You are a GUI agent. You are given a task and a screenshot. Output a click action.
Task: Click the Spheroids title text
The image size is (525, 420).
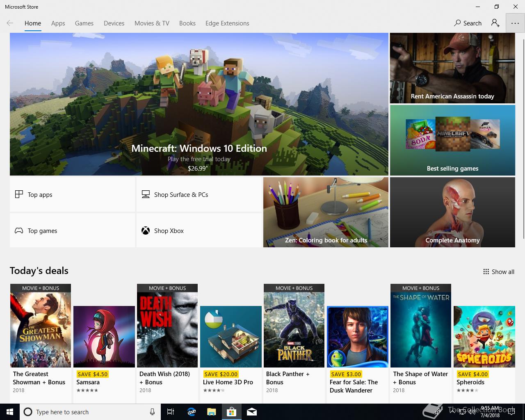(470, 382)
